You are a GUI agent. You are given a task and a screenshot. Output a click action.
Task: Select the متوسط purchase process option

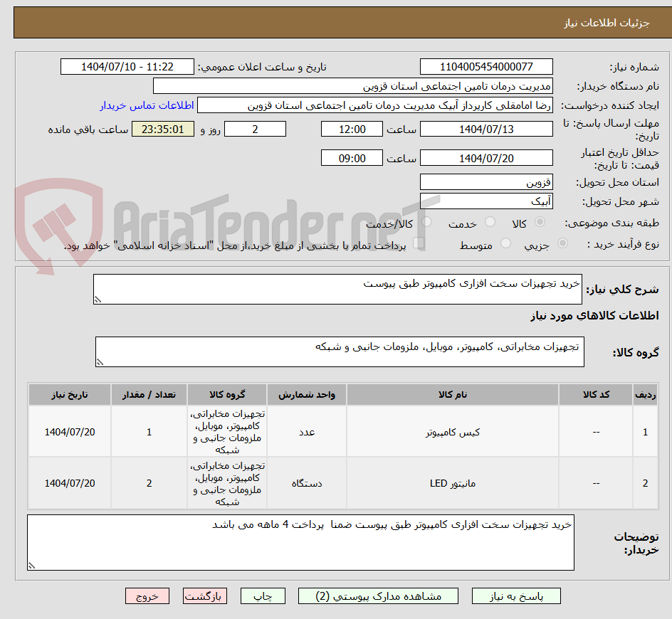point(506,243)
